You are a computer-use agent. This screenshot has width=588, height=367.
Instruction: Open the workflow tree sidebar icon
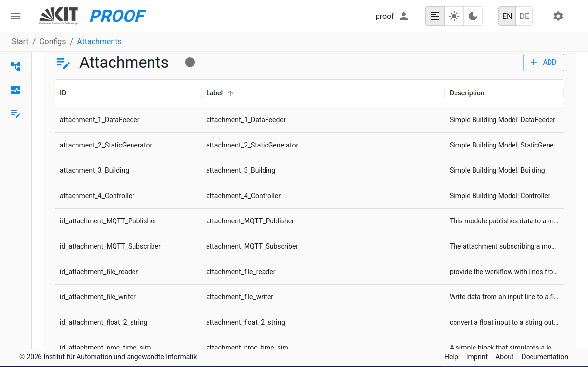point(16,67)
